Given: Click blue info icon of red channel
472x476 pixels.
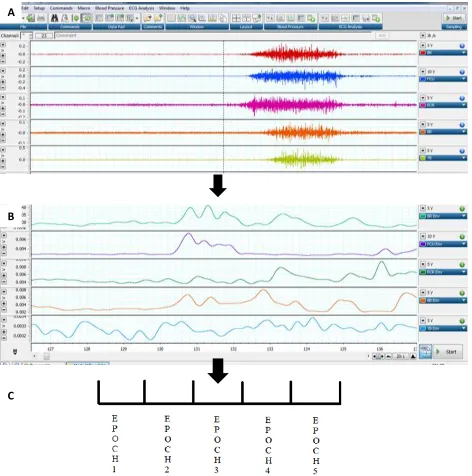Looking at the screenshot, I should click(462, 46).
